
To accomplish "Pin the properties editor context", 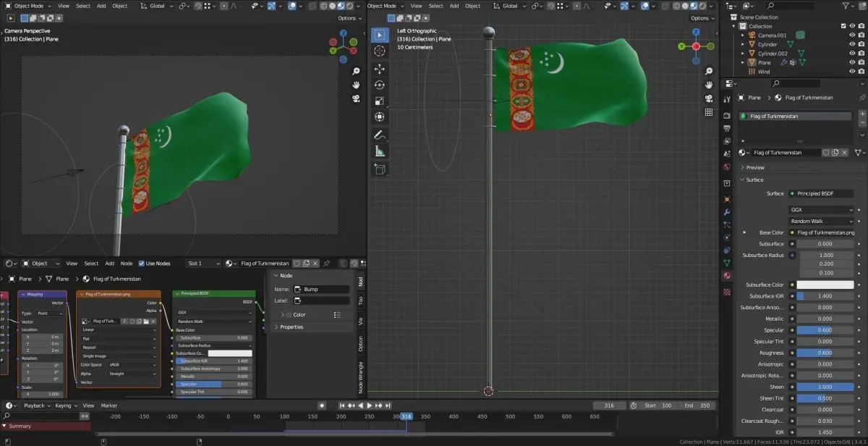I will point(861,97).
